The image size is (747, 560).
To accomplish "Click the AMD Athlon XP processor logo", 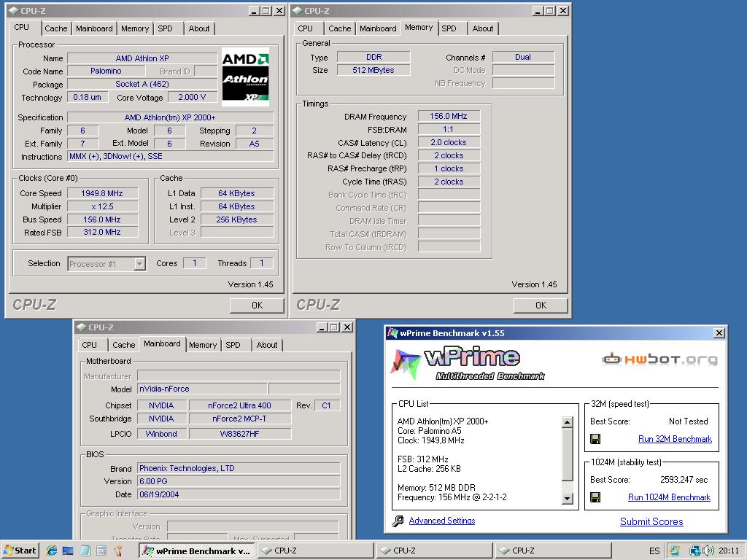I will (x=245, y=76).
